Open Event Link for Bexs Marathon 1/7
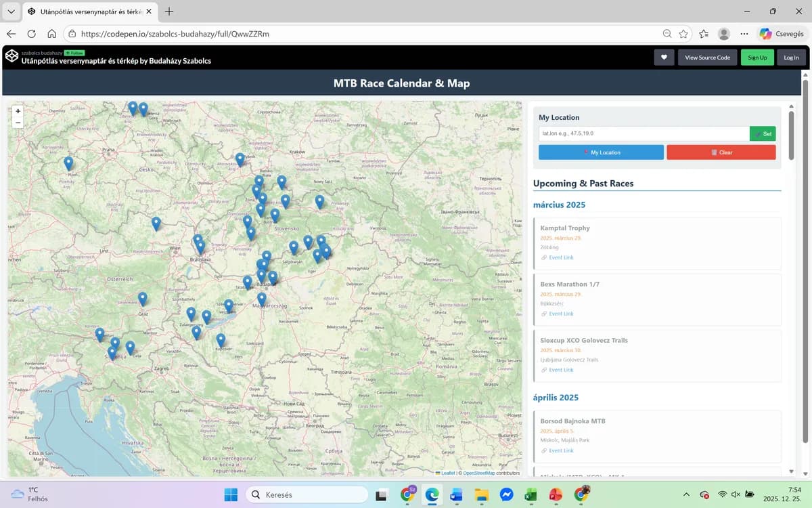The image size is (812, 508). [561, 314]
